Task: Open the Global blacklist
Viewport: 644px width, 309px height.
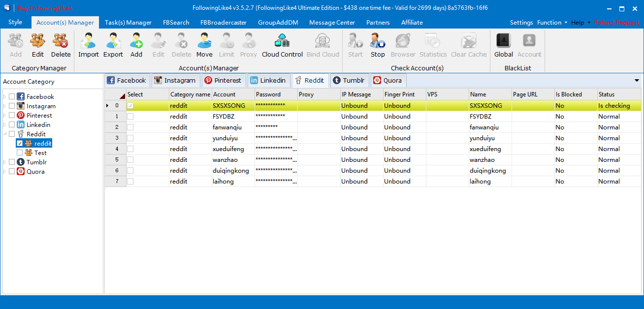Action: [504, 45]
